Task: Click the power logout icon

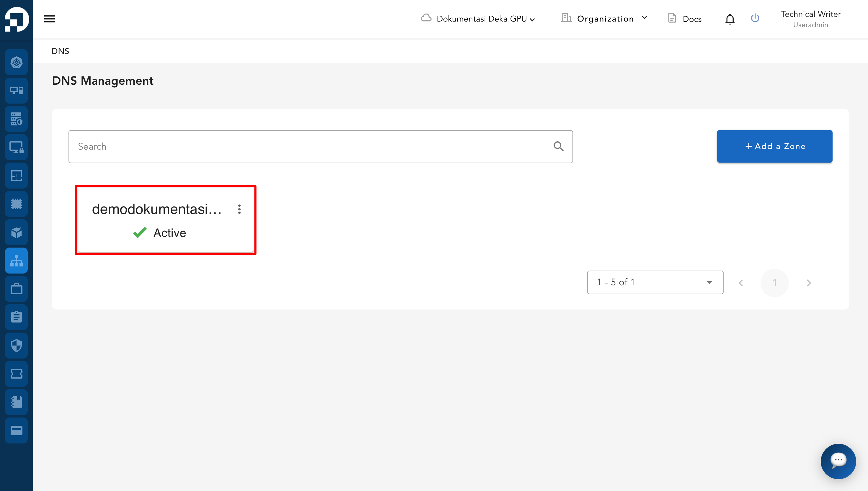Action: coord(755,18)
